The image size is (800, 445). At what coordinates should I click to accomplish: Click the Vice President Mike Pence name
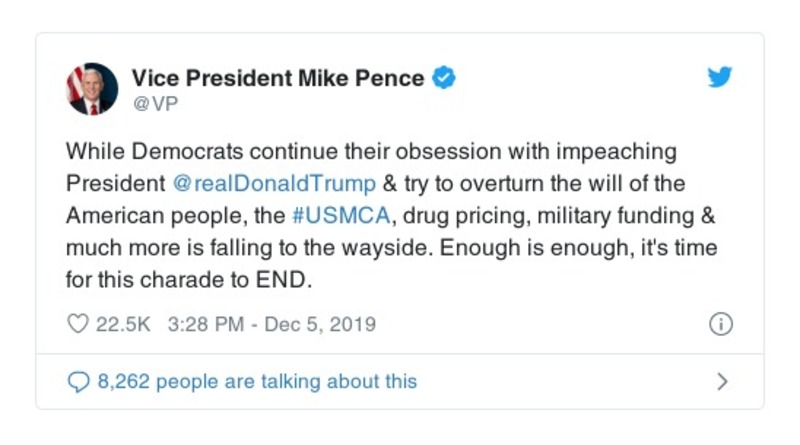(x=279, y=78)
